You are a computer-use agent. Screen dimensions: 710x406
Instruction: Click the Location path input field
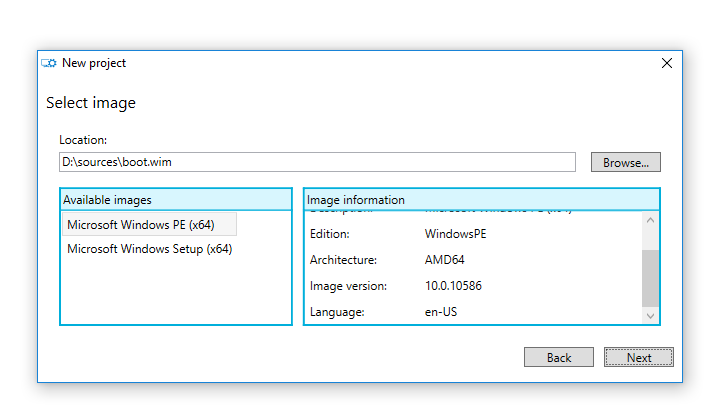317,161
